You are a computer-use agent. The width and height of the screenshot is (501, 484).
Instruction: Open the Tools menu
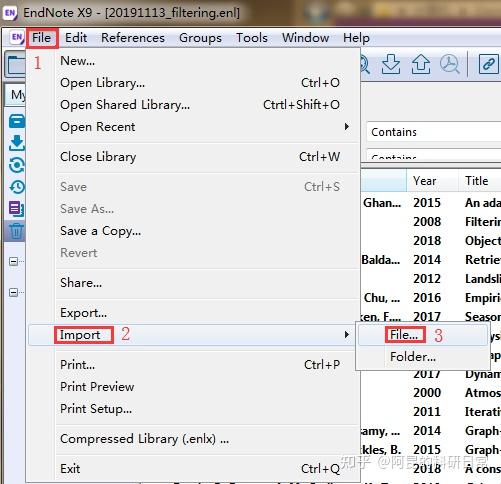tap(252, 38)
